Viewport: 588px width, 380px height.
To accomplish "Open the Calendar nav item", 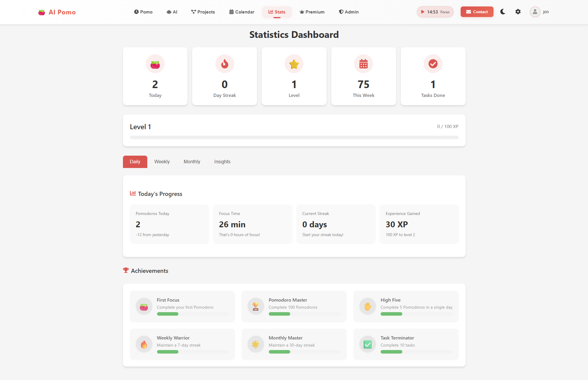I will [x=242, y=12].
